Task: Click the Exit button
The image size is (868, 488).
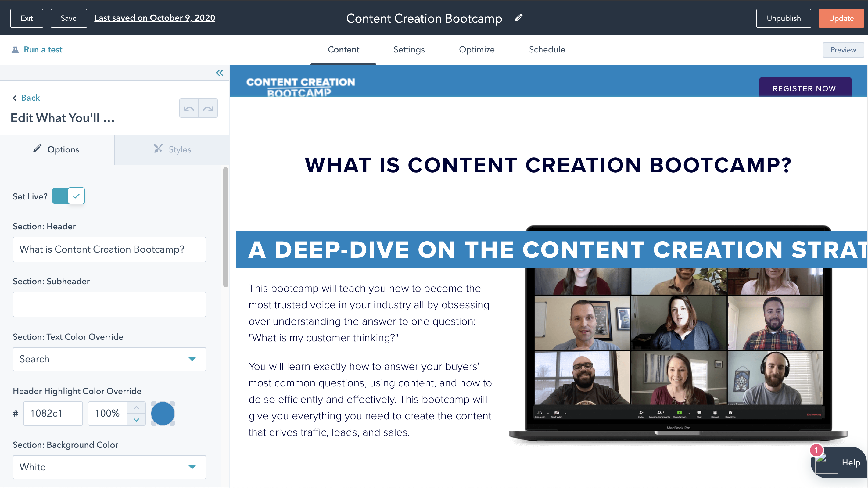Action: tap(27, 18)
